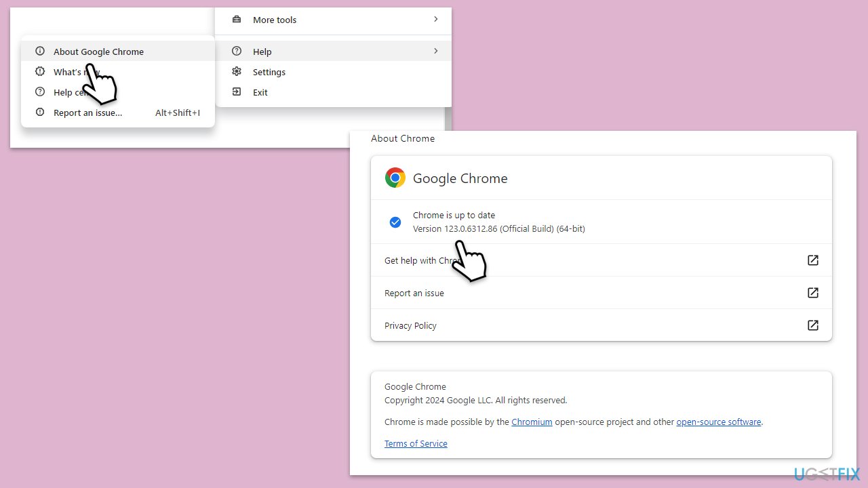Click the Settings gear icon
This screenshot has height=488, width=868.
click(x=237, y=72)
